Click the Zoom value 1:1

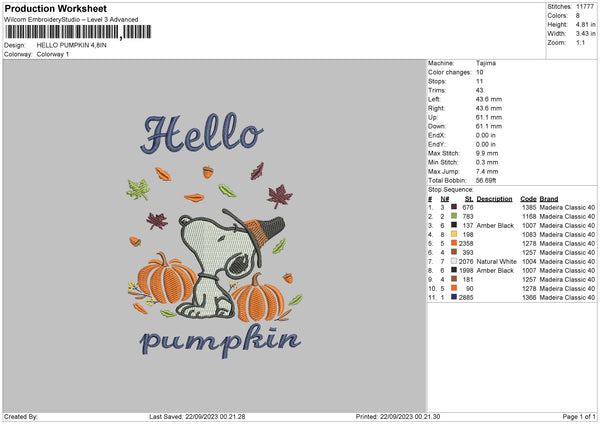coord(580,42)
